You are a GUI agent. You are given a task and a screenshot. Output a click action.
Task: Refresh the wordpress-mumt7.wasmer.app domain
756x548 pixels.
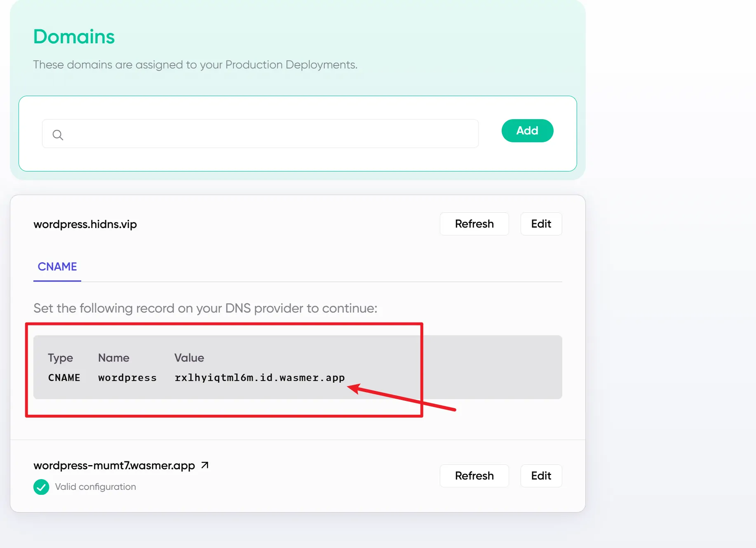click(x=474, y=476)
